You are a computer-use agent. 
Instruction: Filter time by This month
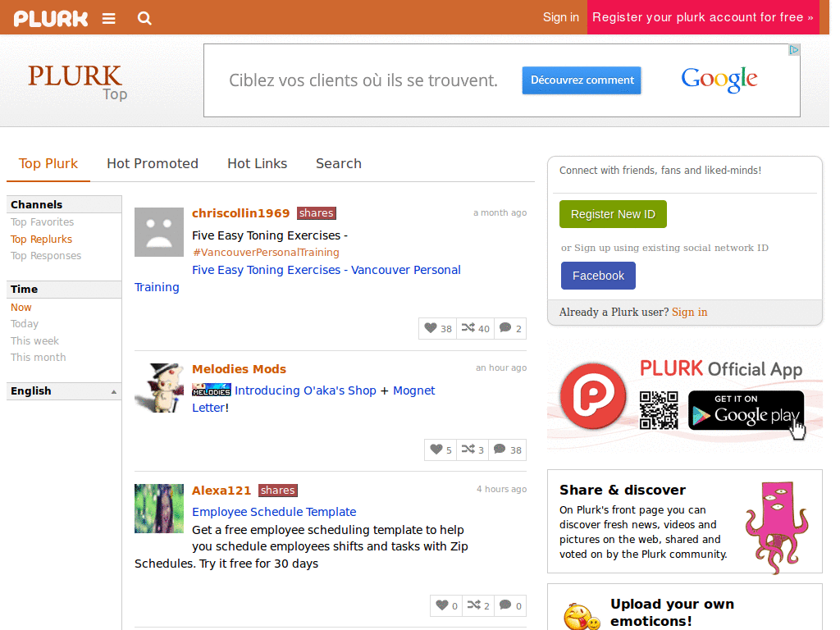pos(39,358)
